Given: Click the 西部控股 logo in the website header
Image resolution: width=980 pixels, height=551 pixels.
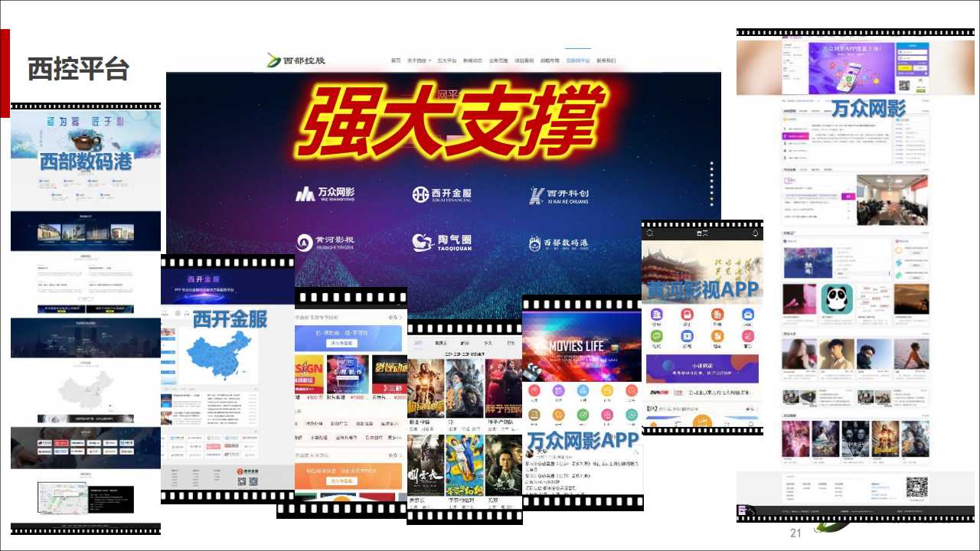Looking at the screenshot, I should click(296, 60).
